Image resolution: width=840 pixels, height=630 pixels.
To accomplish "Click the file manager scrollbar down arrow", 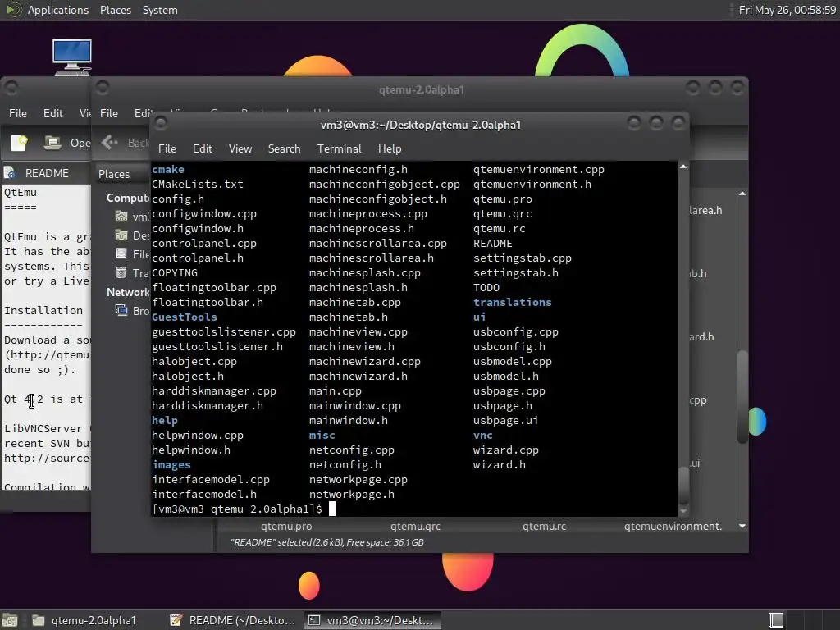I will [x=742, y=526].
